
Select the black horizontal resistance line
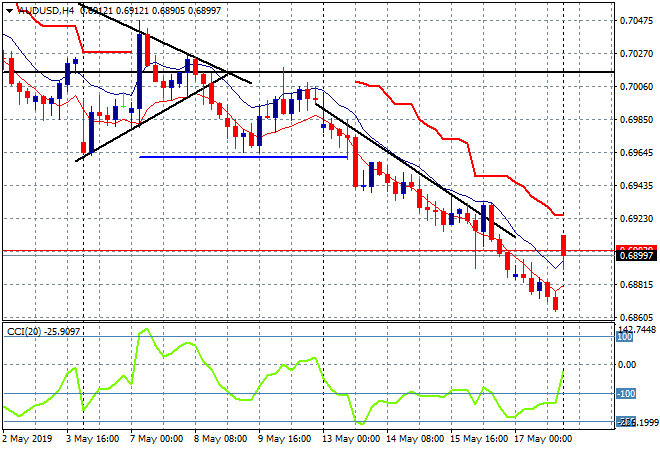click(x=400, y=72)
